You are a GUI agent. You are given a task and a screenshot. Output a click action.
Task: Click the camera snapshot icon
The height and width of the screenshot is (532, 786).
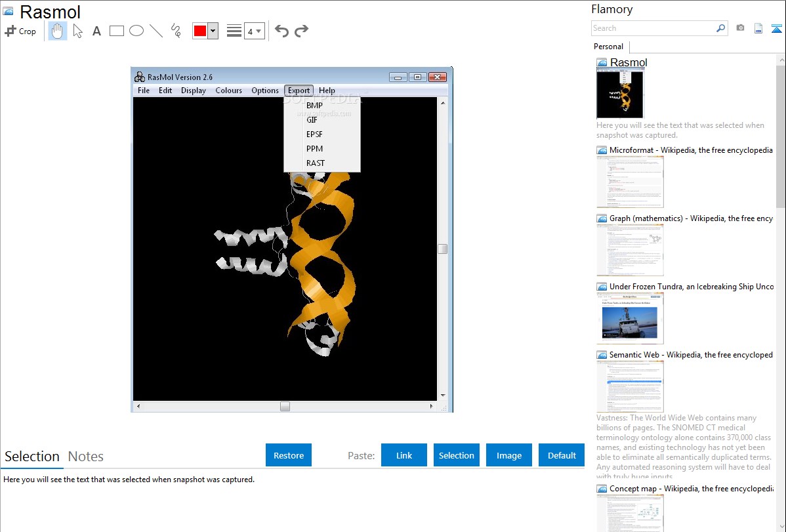(740, 28)
